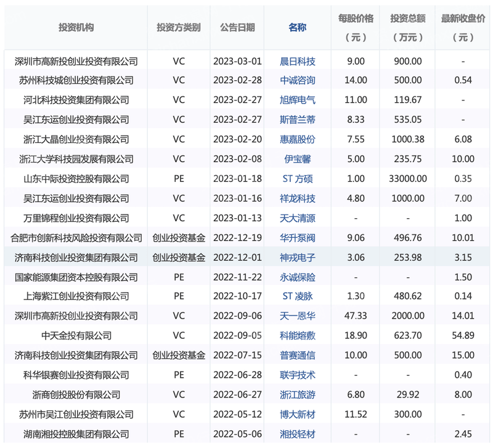Select the 浙商创投股份有限公司 cell
Viewport: 493px width, 448px height.
[76, 394]
